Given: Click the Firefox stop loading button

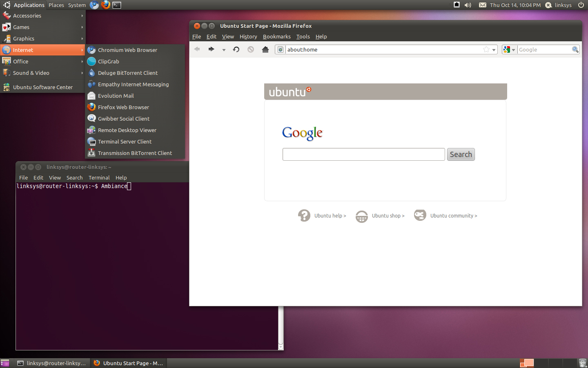Looking at the screenshot, I should tap(251, 49).
